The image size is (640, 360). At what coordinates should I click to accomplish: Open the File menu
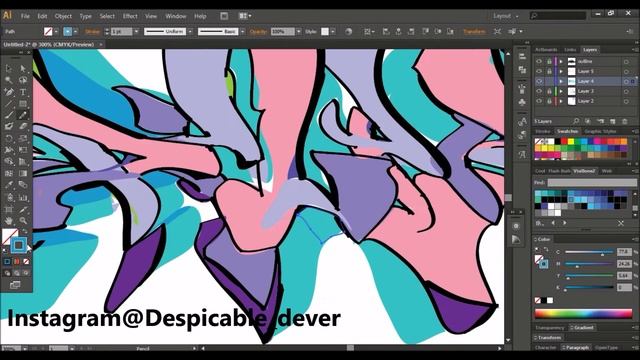[25, 16]
